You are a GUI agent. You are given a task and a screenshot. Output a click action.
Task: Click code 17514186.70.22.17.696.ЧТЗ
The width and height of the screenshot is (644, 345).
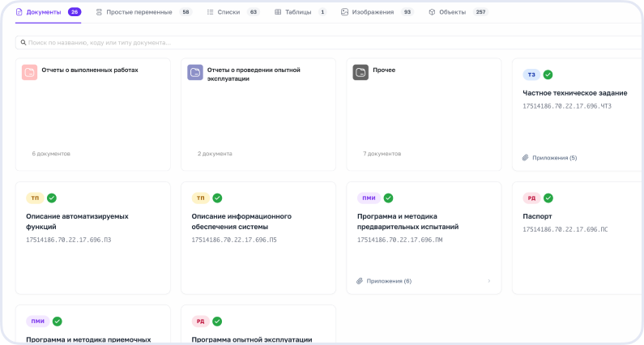point(567,106)
